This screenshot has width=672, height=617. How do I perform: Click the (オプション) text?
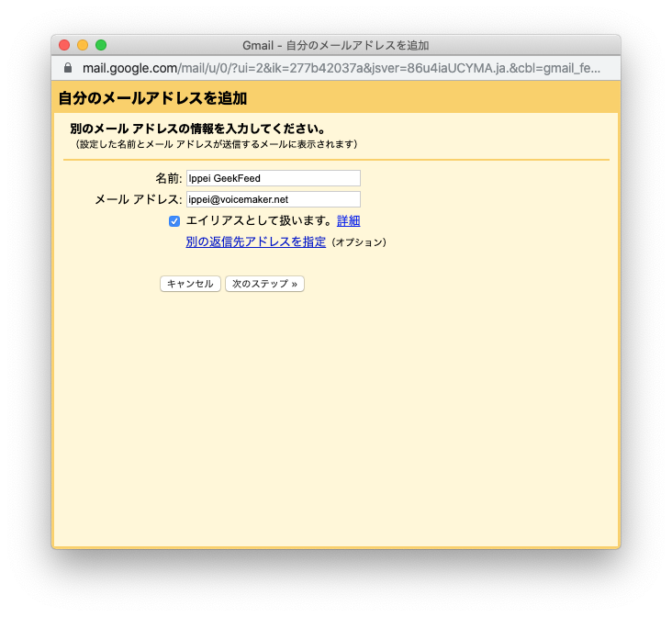[x=359, y=242]
